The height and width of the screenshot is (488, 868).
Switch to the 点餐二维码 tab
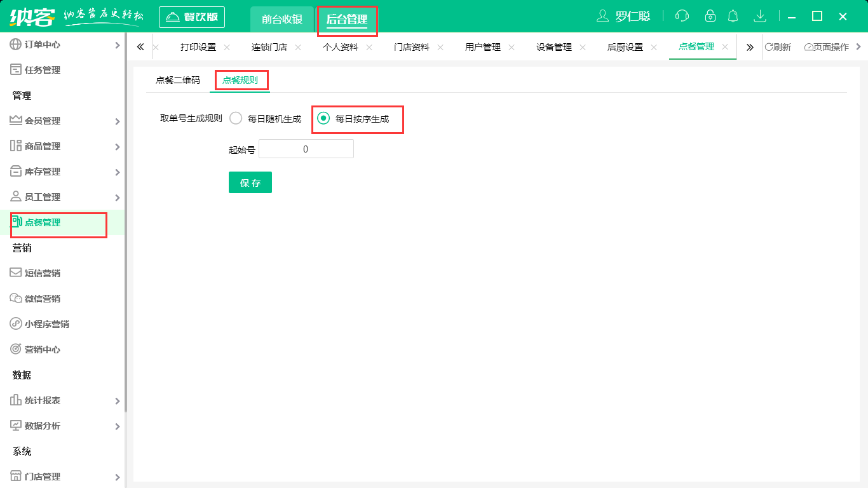[x=178, y=80]
